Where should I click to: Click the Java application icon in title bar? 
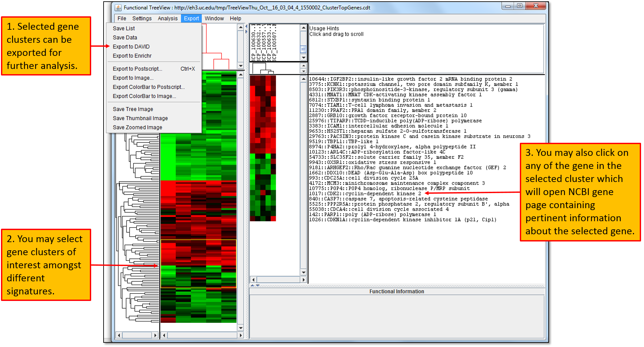(118, 8)
